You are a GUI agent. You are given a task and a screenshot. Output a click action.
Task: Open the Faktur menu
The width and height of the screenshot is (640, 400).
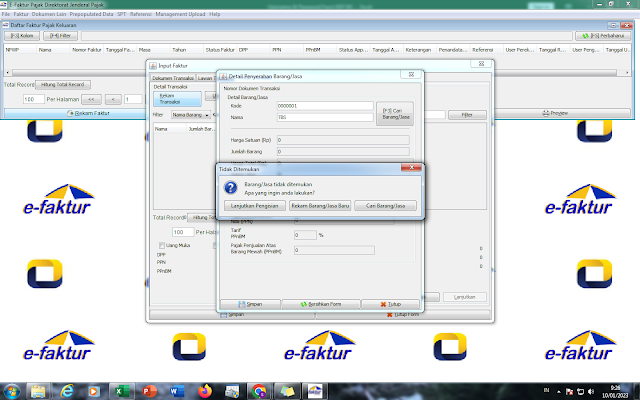21,14
